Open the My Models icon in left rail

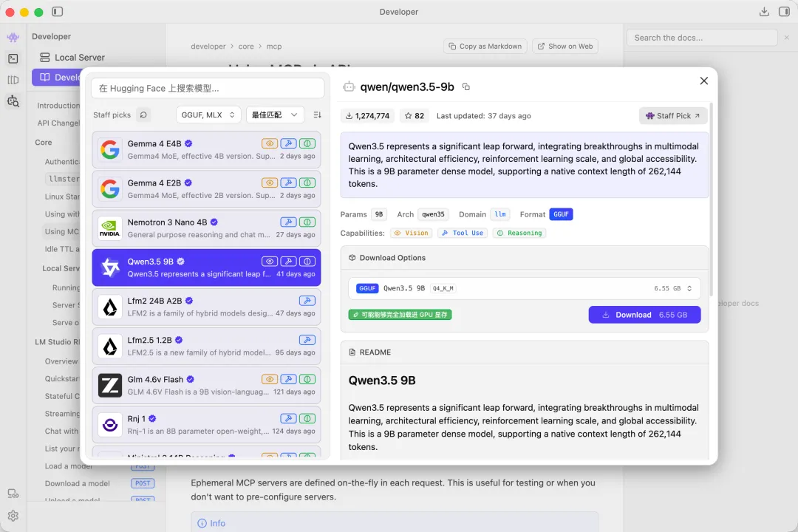pos(13,80)
